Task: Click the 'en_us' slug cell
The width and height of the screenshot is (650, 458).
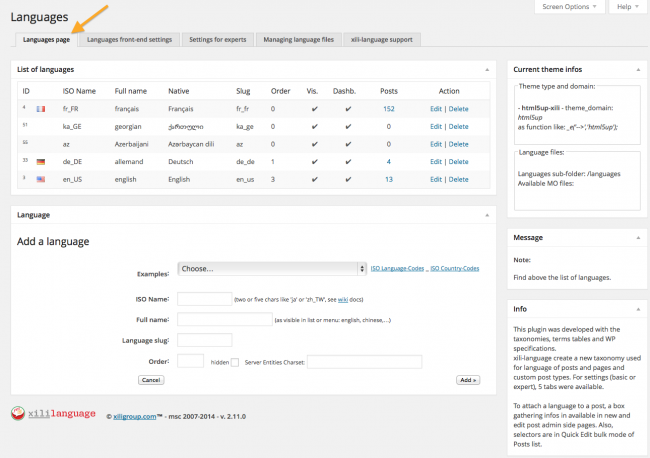Action: coord(245,179)
